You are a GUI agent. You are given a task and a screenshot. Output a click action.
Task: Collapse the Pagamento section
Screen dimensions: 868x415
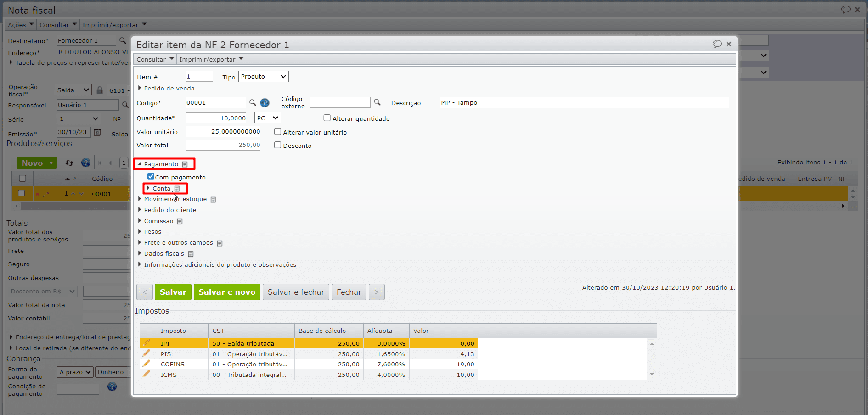click(140, 164)
